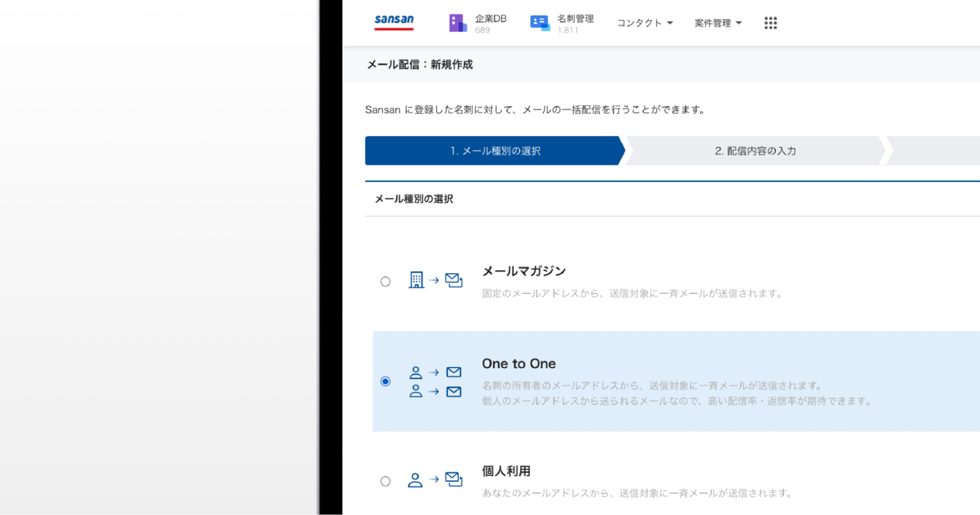The height and width of the screenshot is (515, 980).
Task: Click the メールマガジン description text
Action: tap(633, 293)
